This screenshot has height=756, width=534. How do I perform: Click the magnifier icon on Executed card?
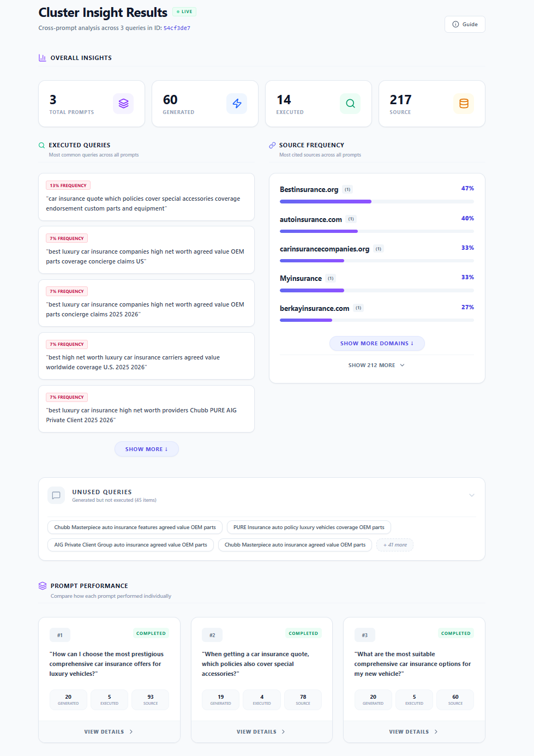pos(350,103)
